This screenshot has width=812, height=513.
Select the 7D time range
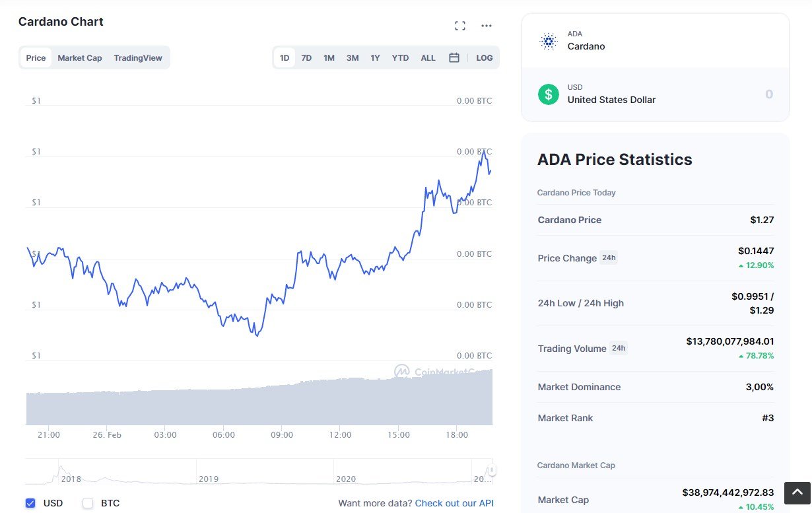click(306, 57)
